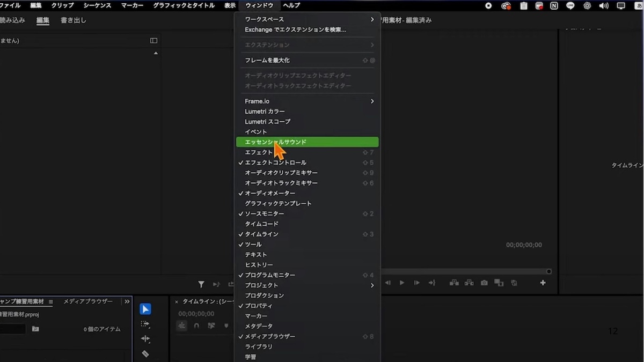Choose Lumetri カラー from Window menu
Screen dimensions: 644x362
[308, 111]
